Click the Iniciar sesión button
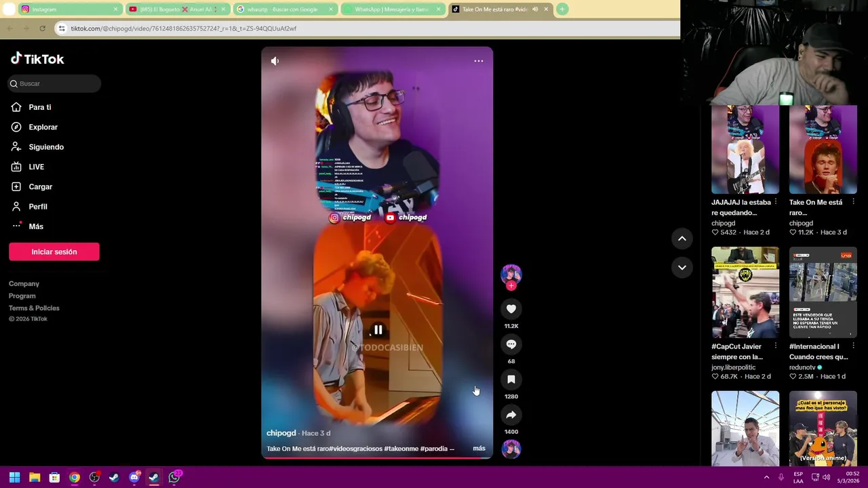 (54, 251)
